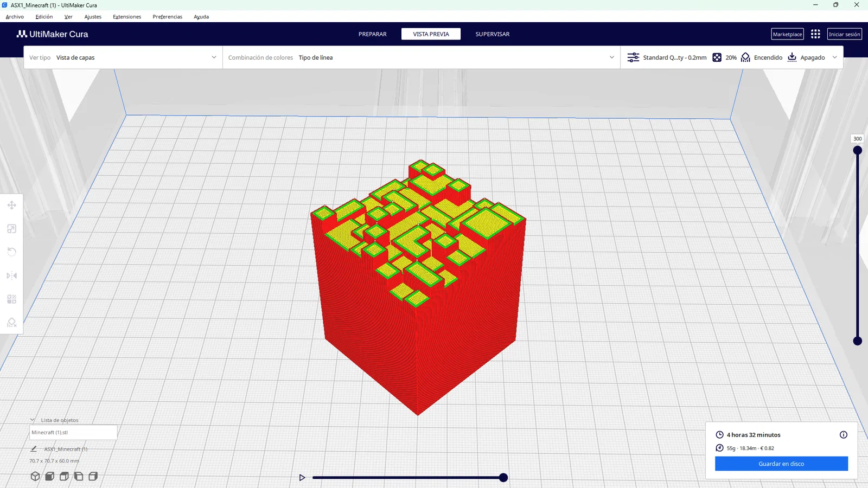Open the Preferencias menu

tap(168, 17)
